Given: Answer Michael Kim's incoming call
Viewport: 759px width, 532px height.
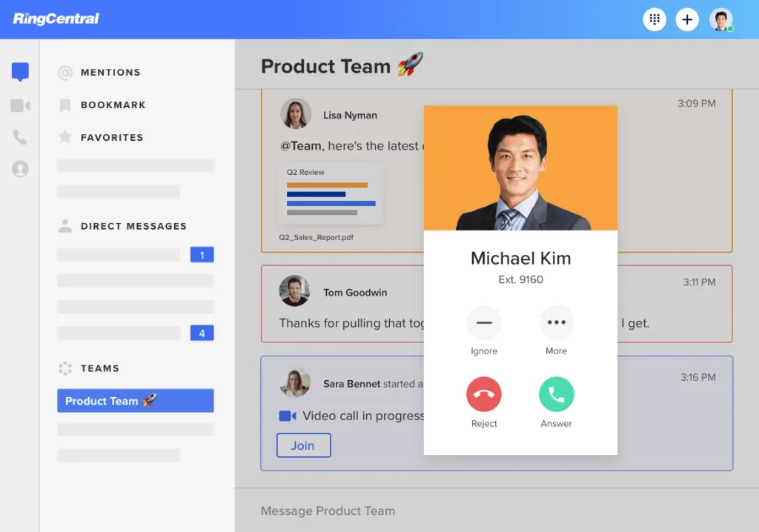Looking at the screenshot, I should [x=556, y=394].
